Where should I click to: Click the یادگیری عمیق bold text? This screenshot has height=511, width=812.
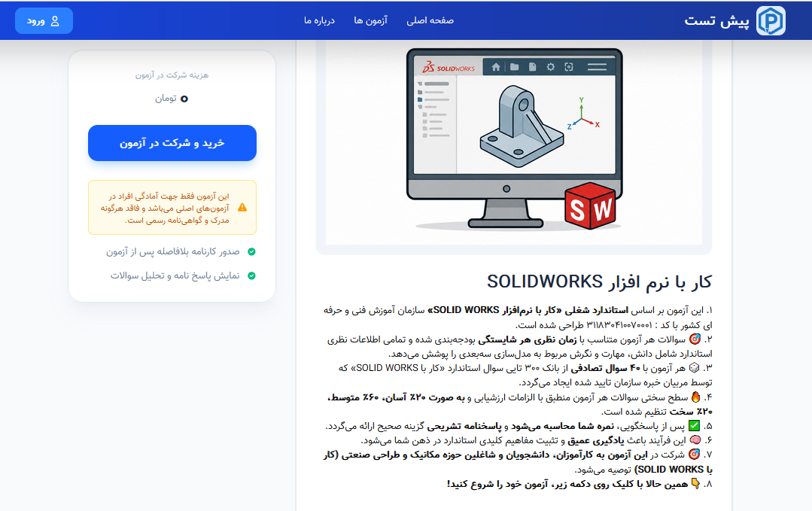point(595,440)
